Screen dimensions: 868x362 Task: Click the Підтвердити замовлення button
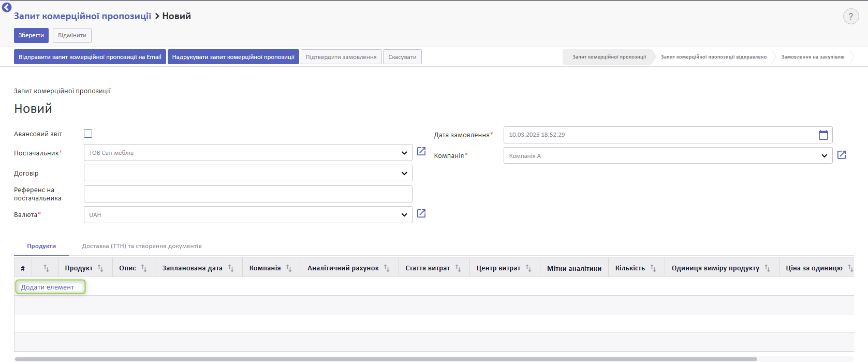pos(341,57)
